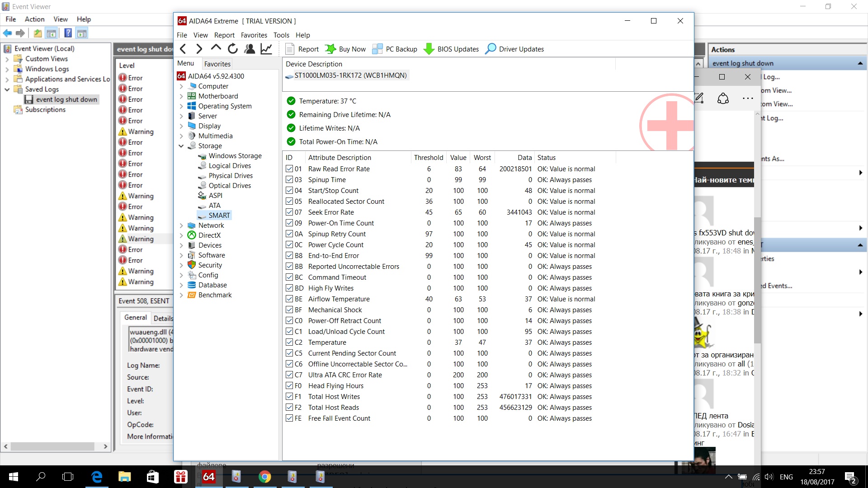Click the navigate up arrow icon
This screenshot has height=488, width=868.
pyautogui.click(x=216, y=48)
